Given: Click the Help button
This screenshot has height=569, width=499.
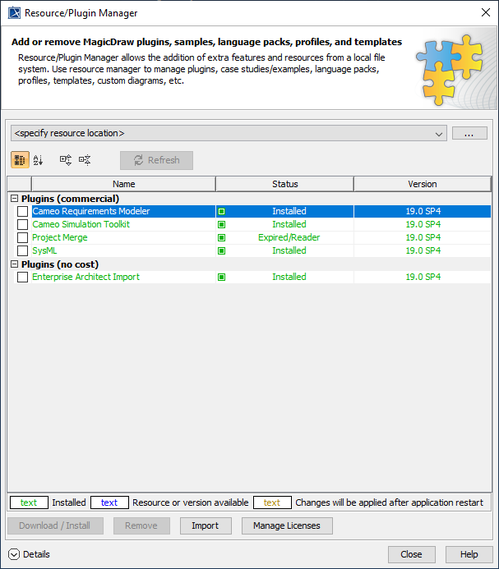Looking at the screenshot, I should pyautogui.click(x=469, y=554).
